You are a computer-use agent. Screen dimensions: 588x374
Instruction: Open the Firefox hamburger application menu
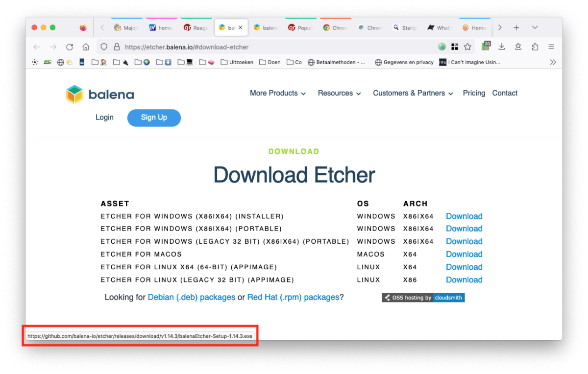point(551,47)
